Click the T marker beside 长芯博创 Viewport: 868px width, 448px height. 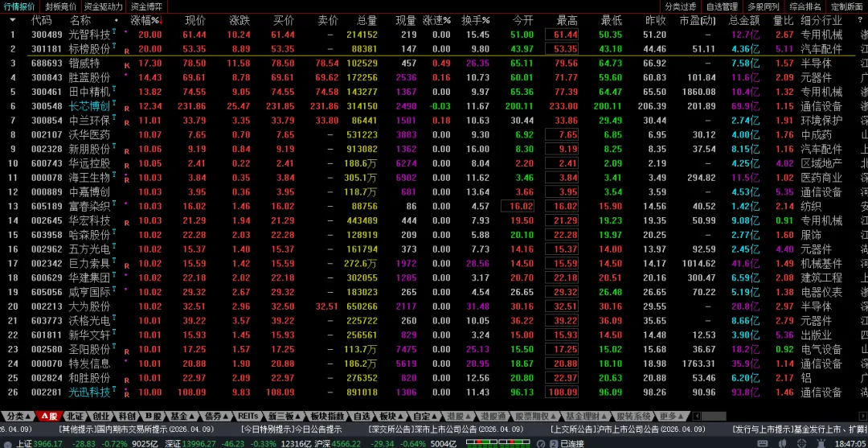[x=114, y=104]
